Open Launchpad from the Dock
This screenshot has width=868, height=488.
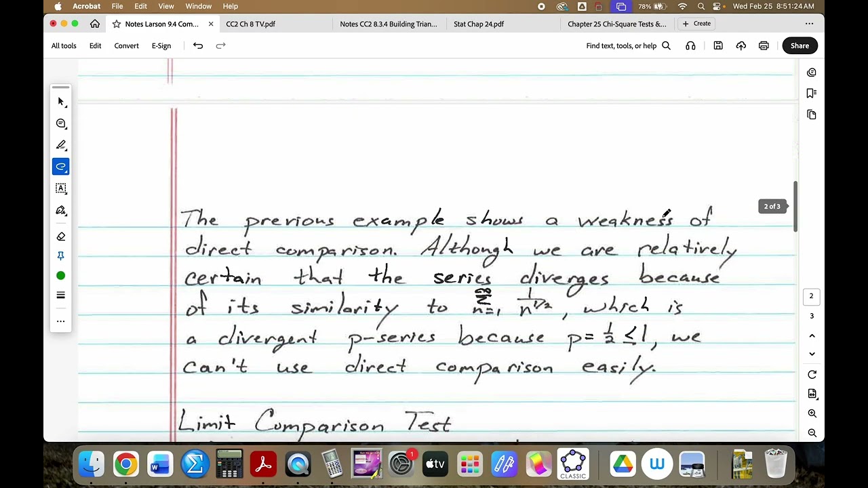coord(470,464)
